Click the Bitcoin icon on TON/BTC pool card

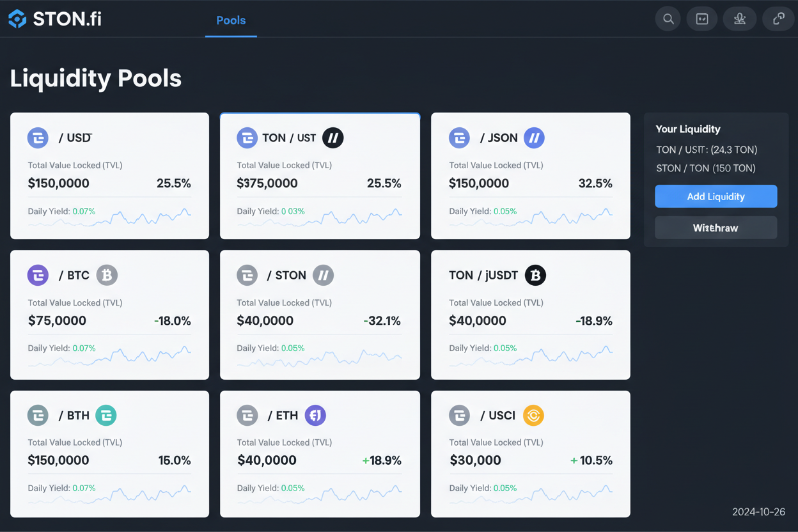coord(107,275)
